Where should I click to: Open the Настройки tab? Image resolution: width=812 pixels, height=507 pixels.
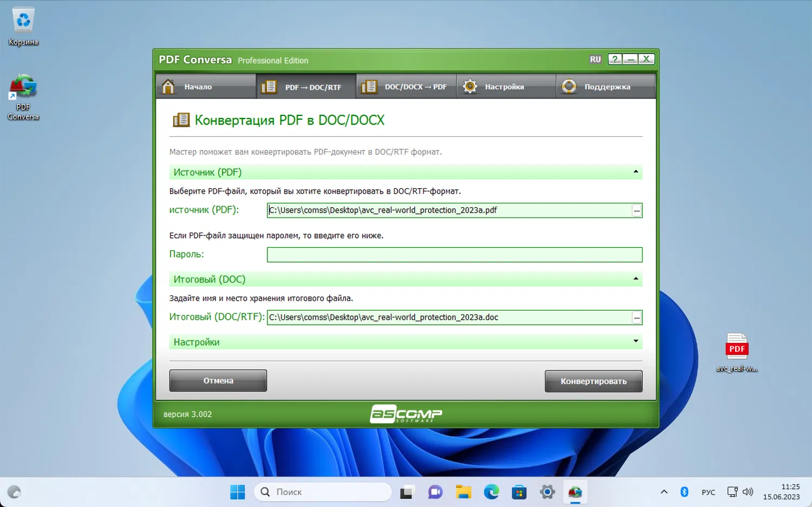[506, 87]
